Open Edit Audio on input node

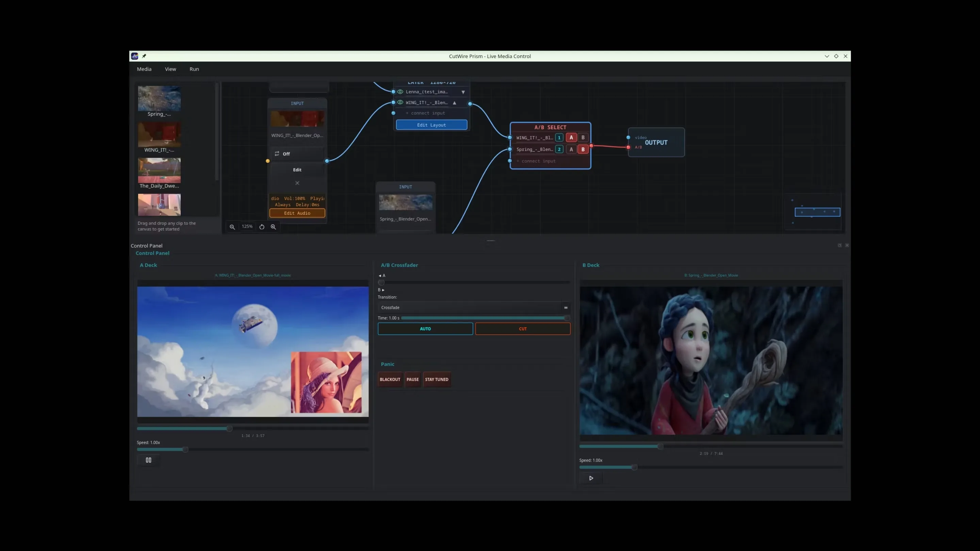point(297,213)
